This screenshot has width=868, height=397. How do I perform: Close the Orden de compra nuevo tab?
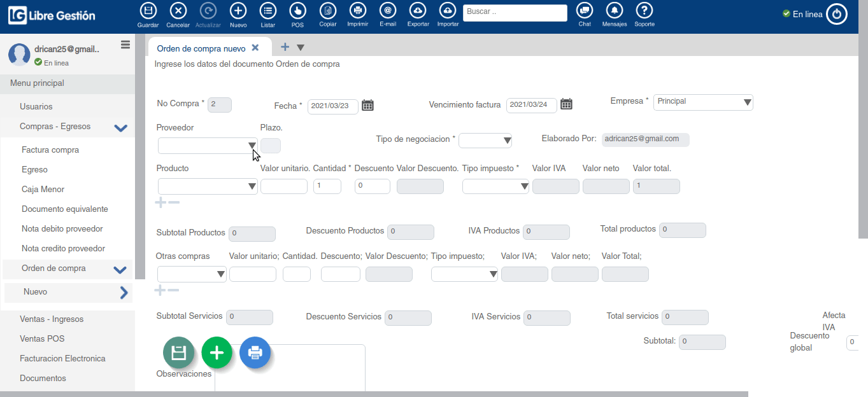pos(255,48)
